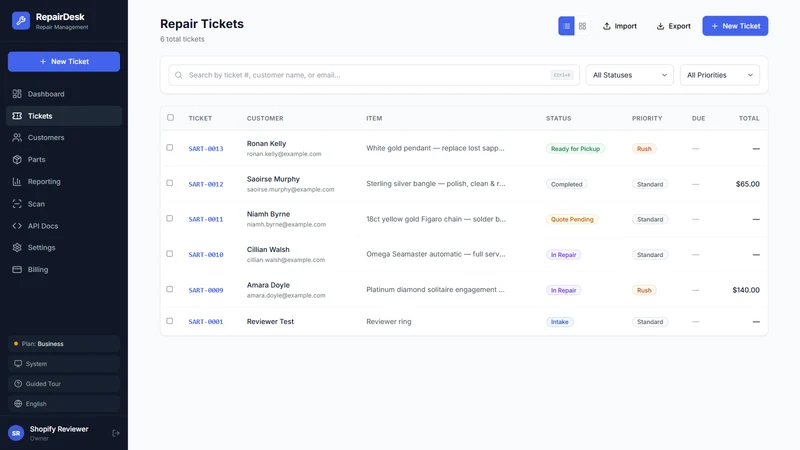Screen dimensions: 800x450
Task: Open ticket link SART-0010
Action: 206,255
